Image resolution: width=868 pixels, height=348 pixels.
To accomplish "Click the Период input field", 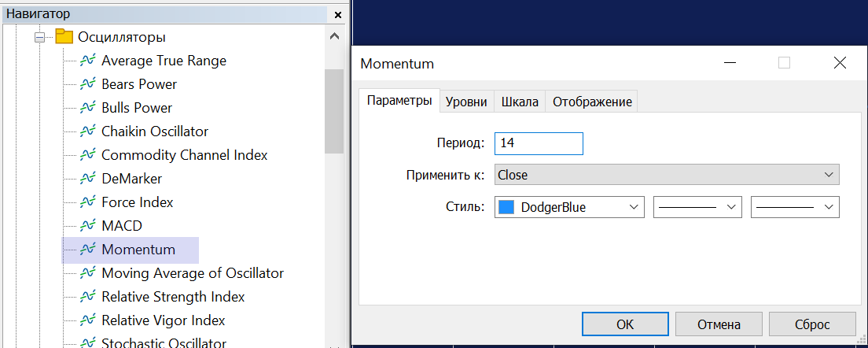I will point(539,143).
